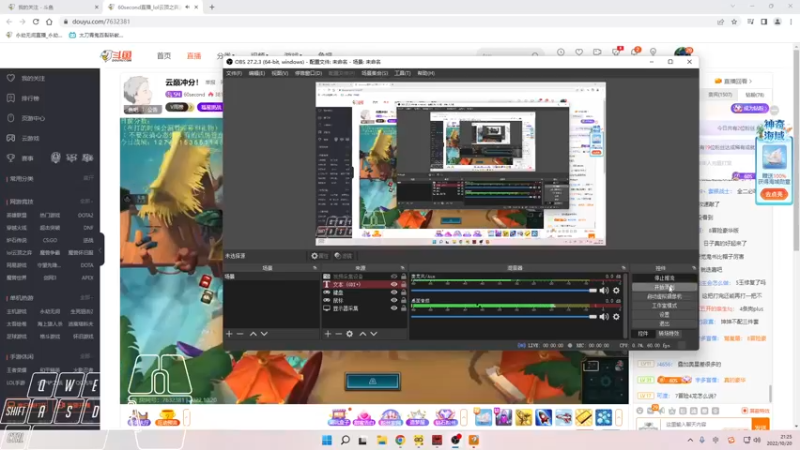Click the chat panel scrollbar
This screenshot has height=450, width=800.
(770, 393)
